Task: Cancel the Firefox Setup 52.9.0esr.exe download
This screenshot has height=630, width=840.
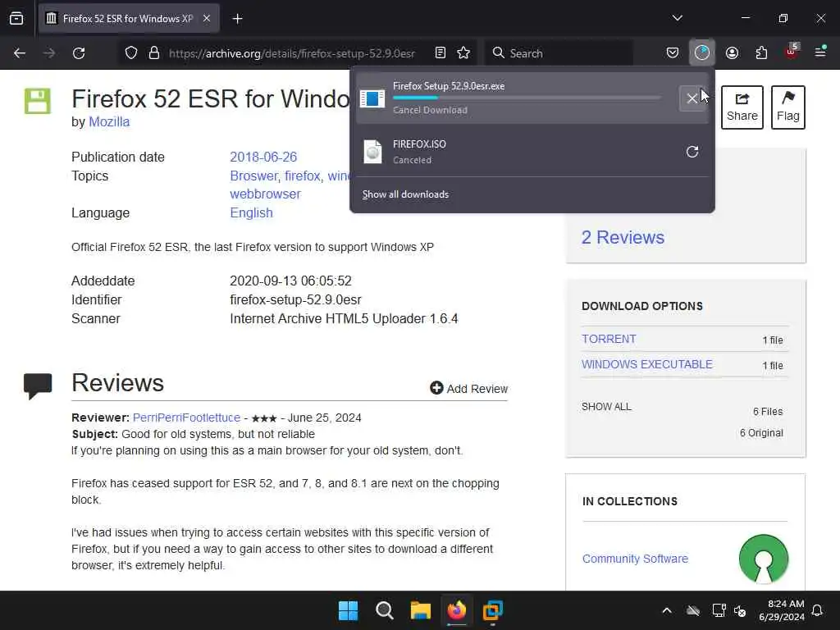Action: (x=692, y=98)
